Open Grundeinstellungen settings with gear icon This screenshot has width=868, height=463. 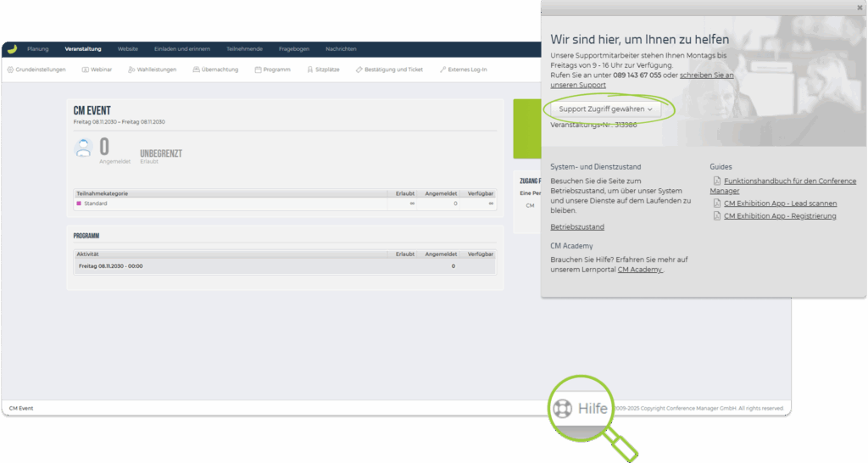[x=36, y=70]
